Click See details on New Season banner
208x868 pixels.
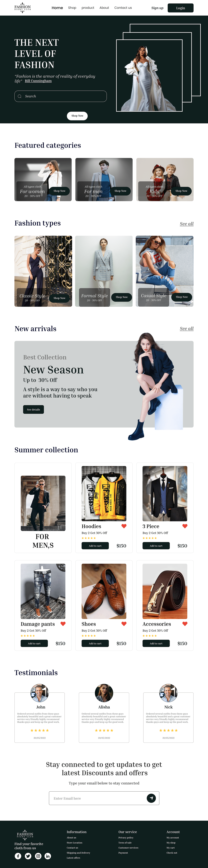click(33, 409)
